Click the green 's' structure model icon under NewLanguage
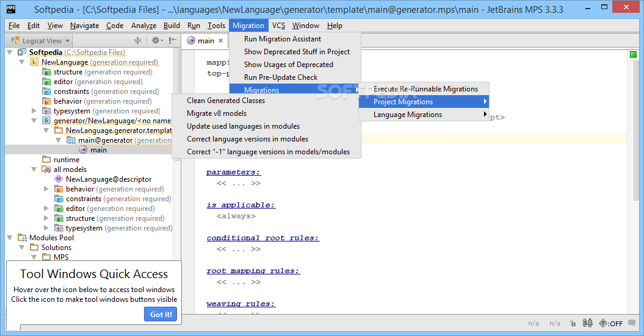The height and width of the screenshot is (336, 644). 46,72
